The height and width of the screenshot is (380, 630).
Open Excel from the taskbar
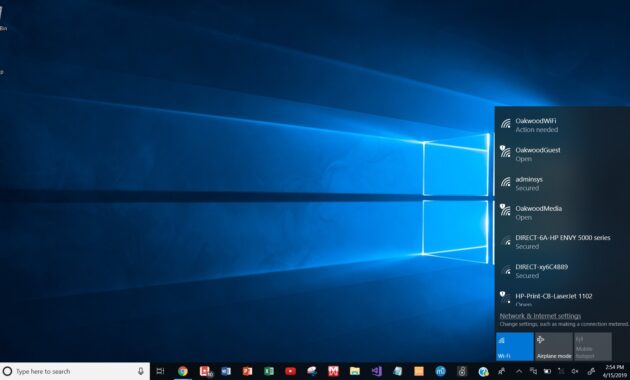tap(269, 371)
